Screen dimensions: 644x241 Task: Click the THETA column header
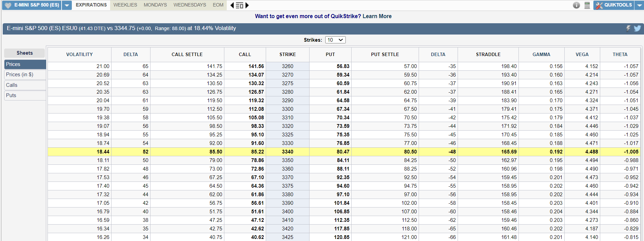point(620,54)
